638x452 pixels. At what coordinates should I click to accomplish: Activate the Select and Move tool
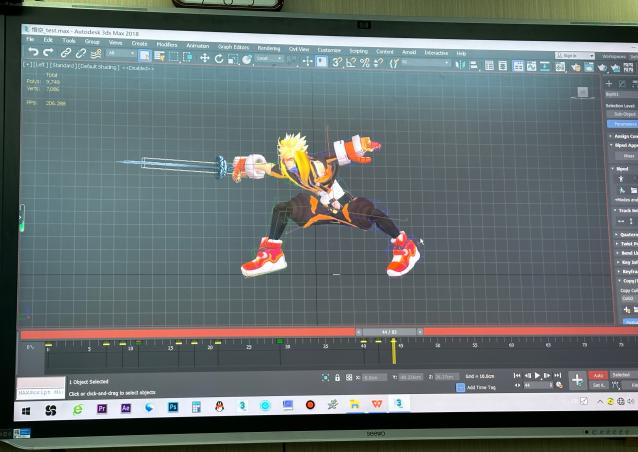coord(204,58)
